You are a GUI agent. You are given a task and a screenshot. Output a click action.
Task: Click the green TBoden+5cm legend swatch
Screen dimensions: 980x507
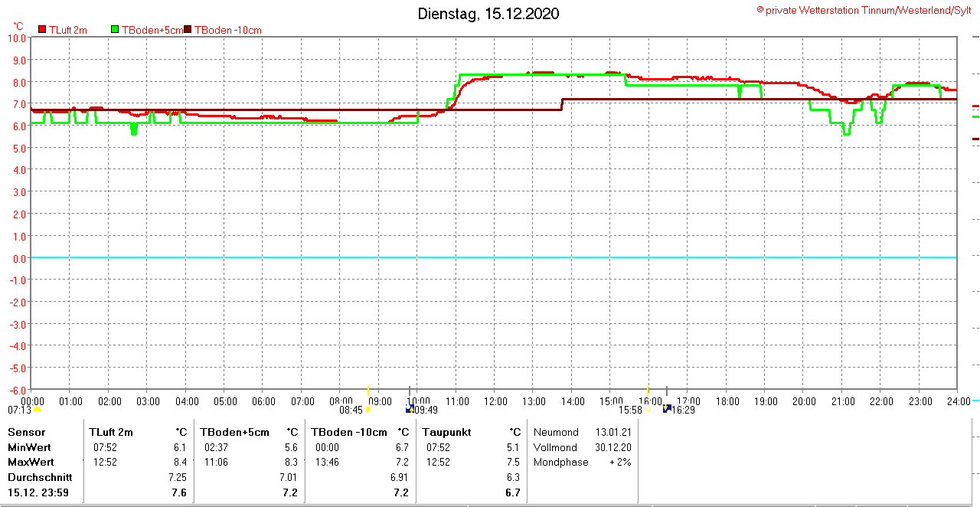tap(116, 30)
